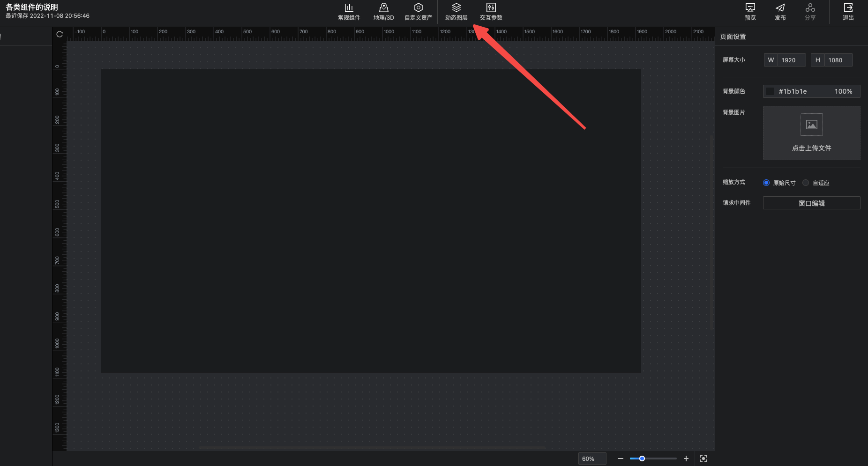
Task: Open the 交互参数 interaction parameters
Action: (491, 12)
